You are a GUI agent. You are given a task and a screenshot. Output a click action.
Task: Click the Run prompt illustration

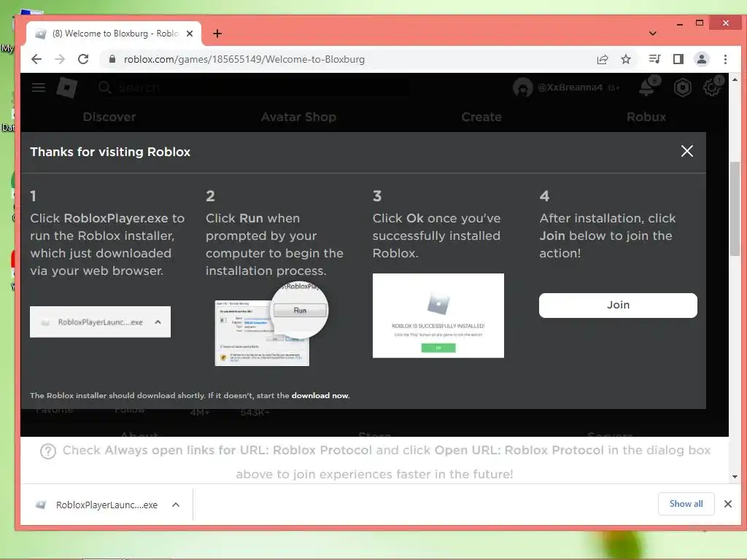tap(271, 324)
